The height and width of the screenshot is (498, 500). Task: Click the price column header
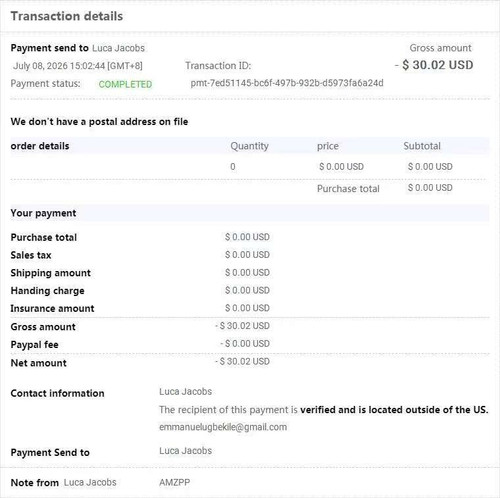tap(328, 146)
